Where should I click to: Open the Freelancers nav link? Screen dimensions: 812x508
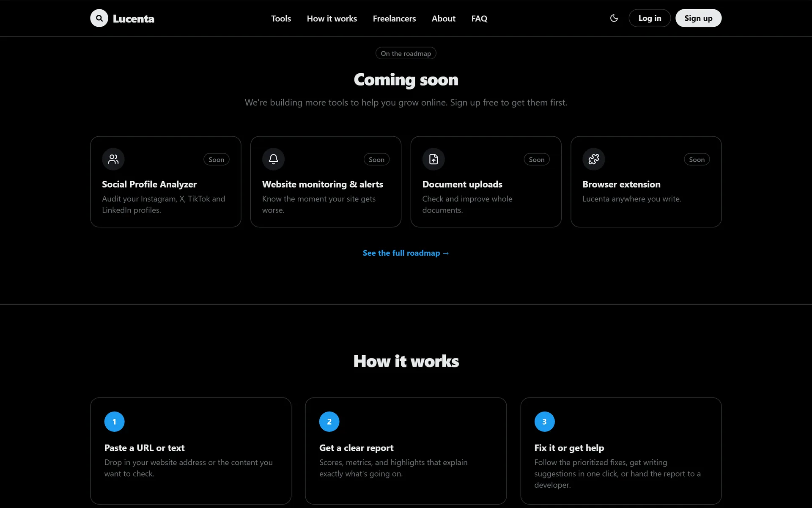pos(394,19)
